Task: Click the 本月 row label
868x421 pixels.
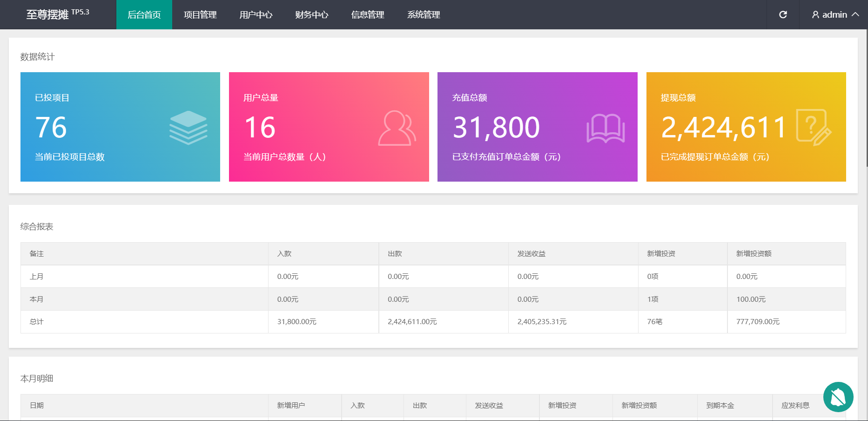Action: tap(37, 299)
